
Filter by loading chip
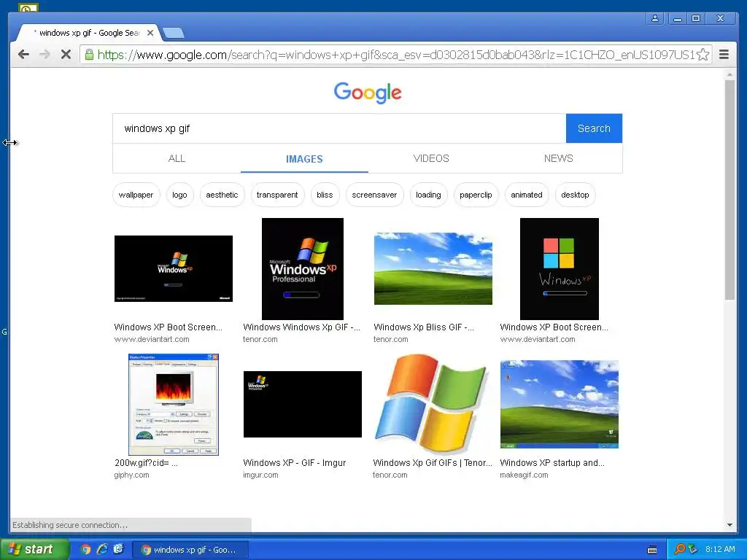click(428, 195)
